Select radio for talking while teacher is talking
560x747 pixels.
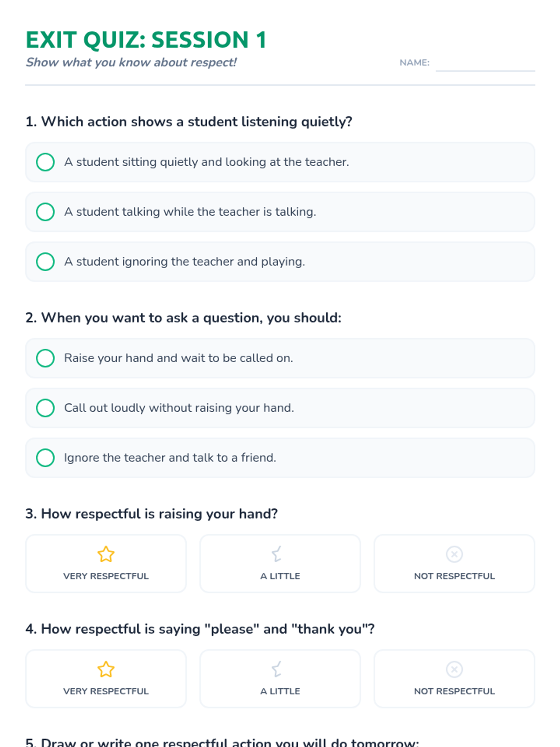tap(45, 212)
